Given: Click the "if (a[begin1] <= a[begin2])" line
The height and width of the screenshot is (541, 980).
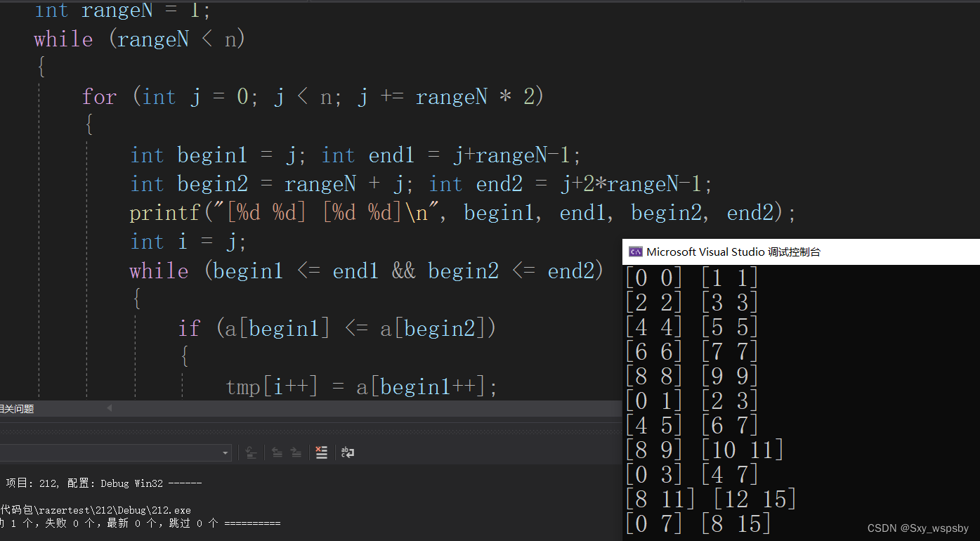Looking at the screenshot, I should pyautogui.click(x=337, y=328).
